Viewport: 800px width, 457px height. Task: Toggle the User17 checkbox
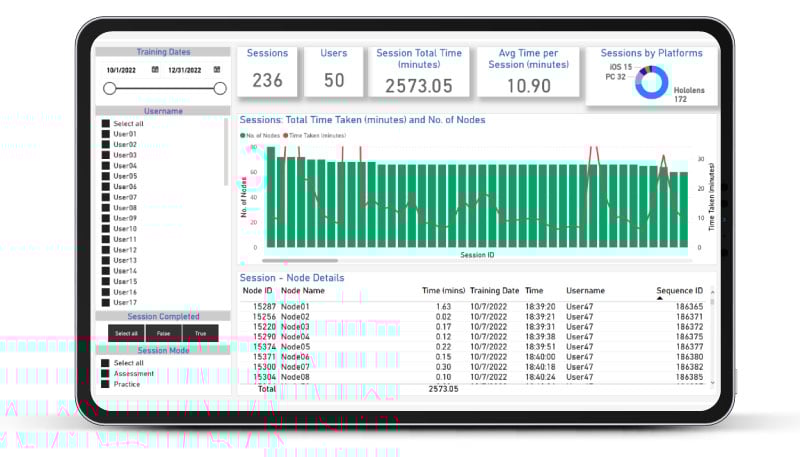(106, 302)
